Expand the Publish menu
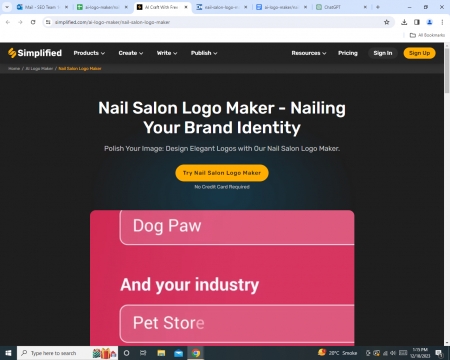Screen dimensions: 450x360 tap(204, 53)
